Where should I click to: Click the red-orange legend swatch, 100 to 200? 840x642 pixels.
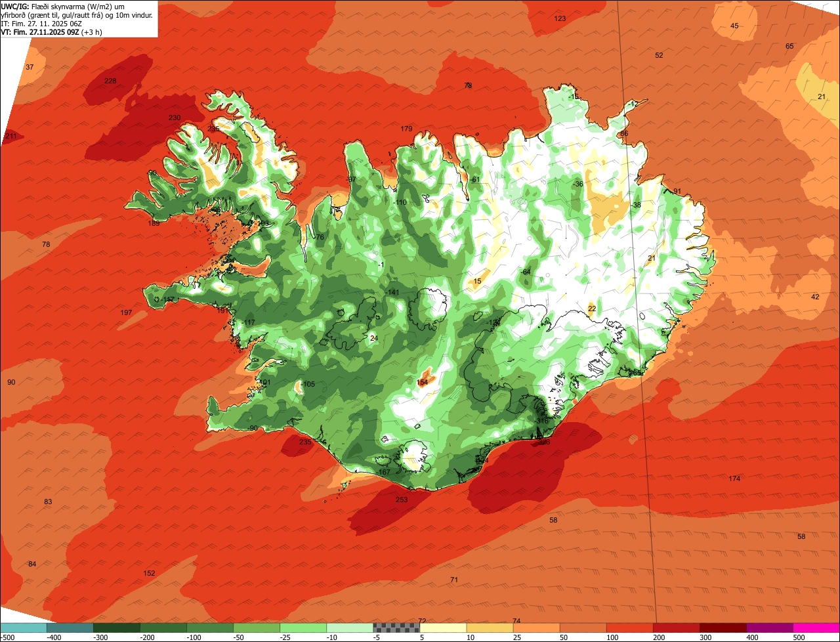coord(629,628)
